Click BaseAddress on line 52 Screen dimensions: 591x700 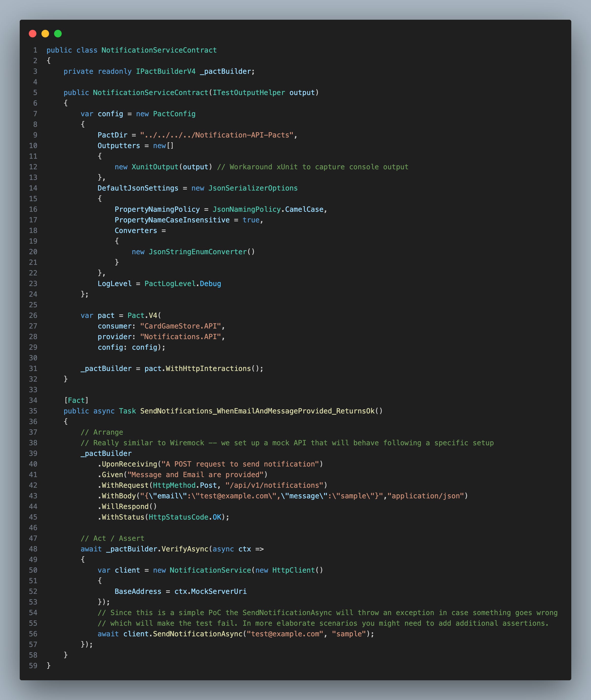tap(138, 592)
